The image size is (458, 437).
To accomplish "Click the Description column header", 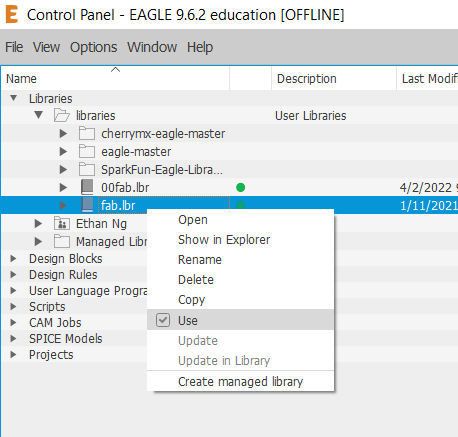I will pyautogui.click(x=334, y=78).
